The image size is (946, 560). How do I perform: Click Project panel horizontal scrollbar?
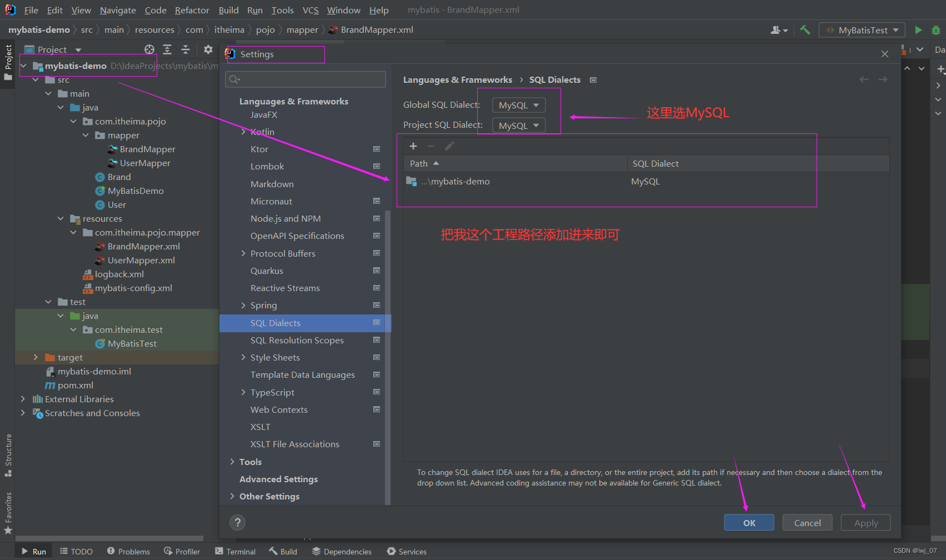110,538
